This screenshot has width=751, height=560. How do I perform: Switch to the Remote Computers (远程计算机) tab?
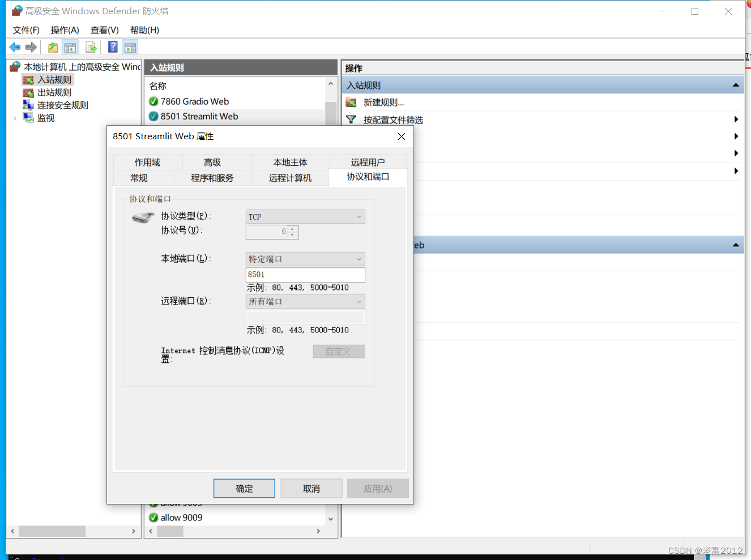point(290,178)
